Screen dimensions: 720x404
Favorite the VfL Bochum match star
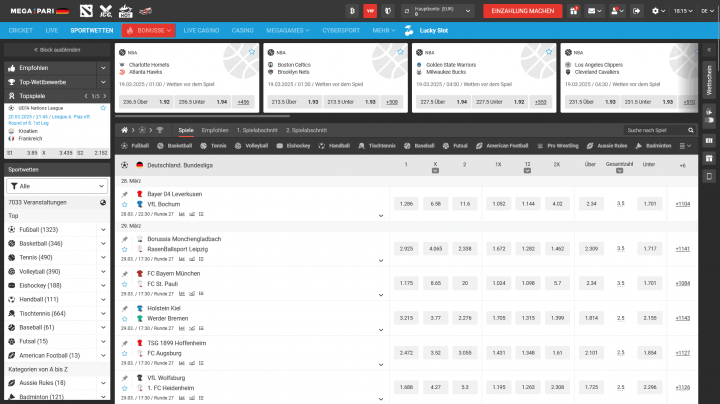point(124,204)
